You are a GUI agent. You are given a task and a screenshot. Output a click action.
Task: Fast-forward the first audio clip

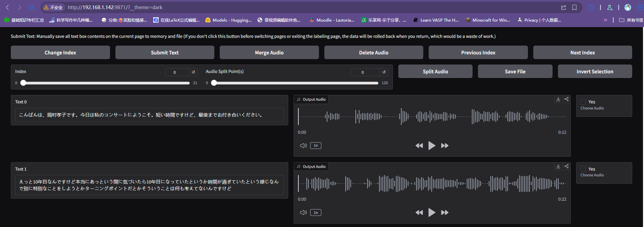click(x=445, y=146)
